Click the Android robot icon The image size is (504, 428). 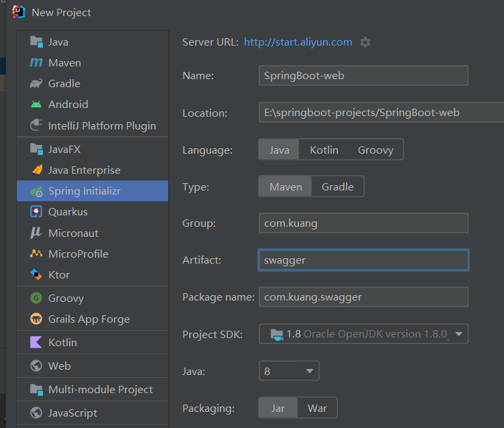tap(36, 104)
